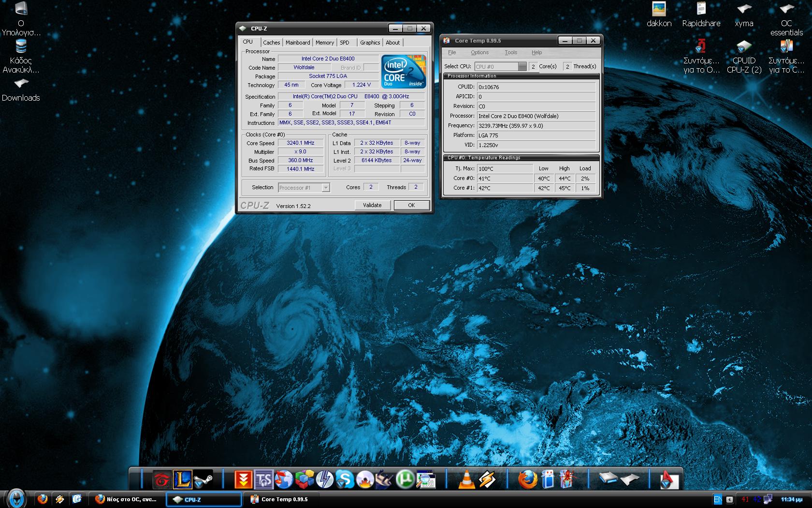The image size is (812, 508).
Task: Open the rightmost shortcut desktop icon
Action: coord(786,57)
